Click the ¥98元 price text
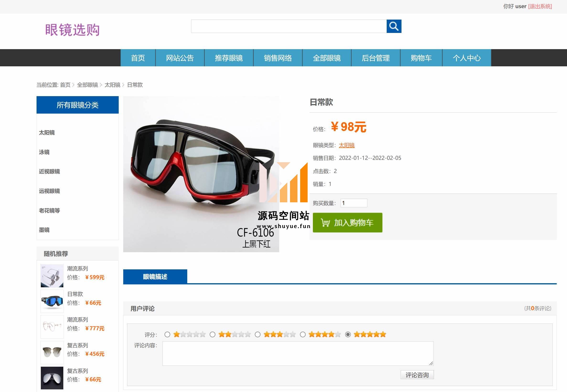The height and width of the screenshot is (392, 567). click(x=348, y=127)
